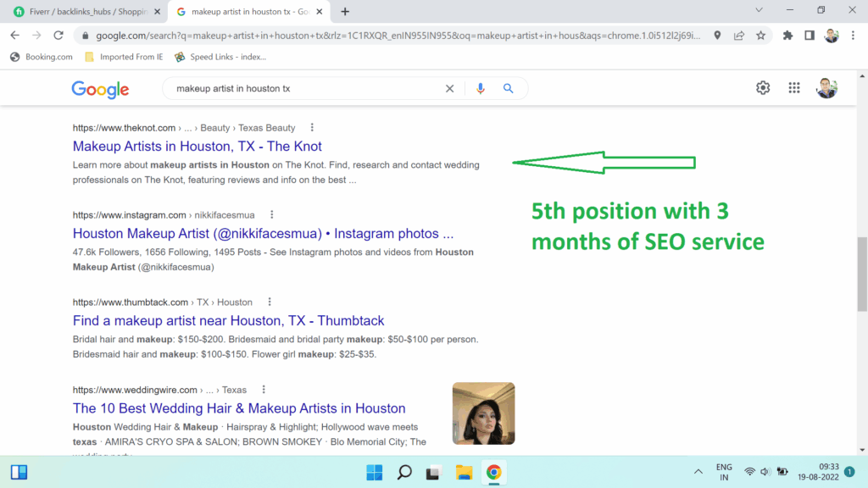Open the Speed Links bookmark

[220, 57]
